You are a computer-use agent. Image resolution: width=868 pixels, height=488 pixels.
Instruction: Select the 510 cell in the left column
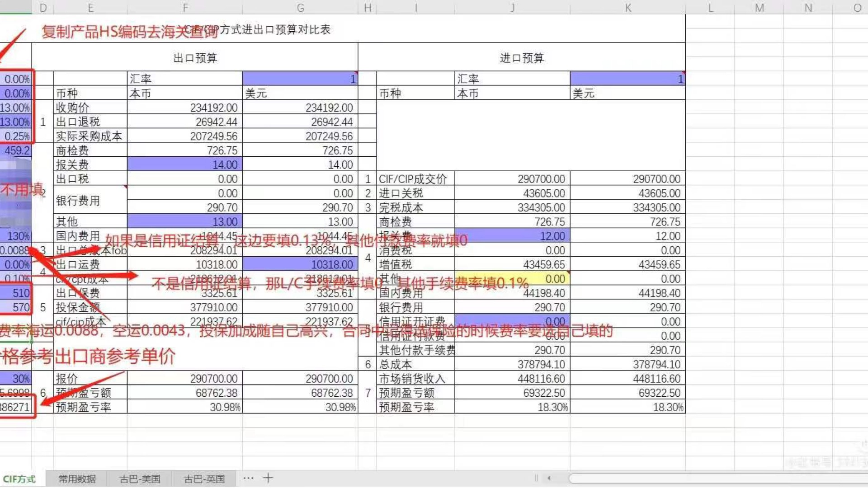coord(16,293)
